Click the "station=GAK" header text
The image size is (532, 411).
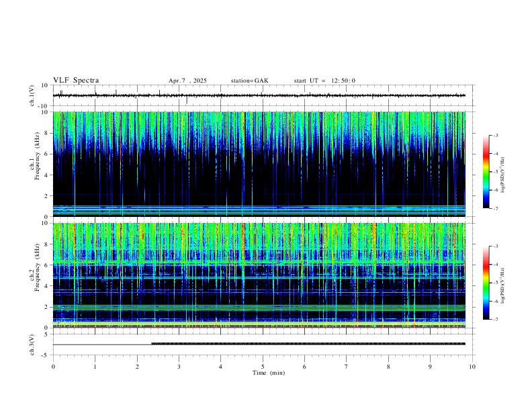(249, 81)
